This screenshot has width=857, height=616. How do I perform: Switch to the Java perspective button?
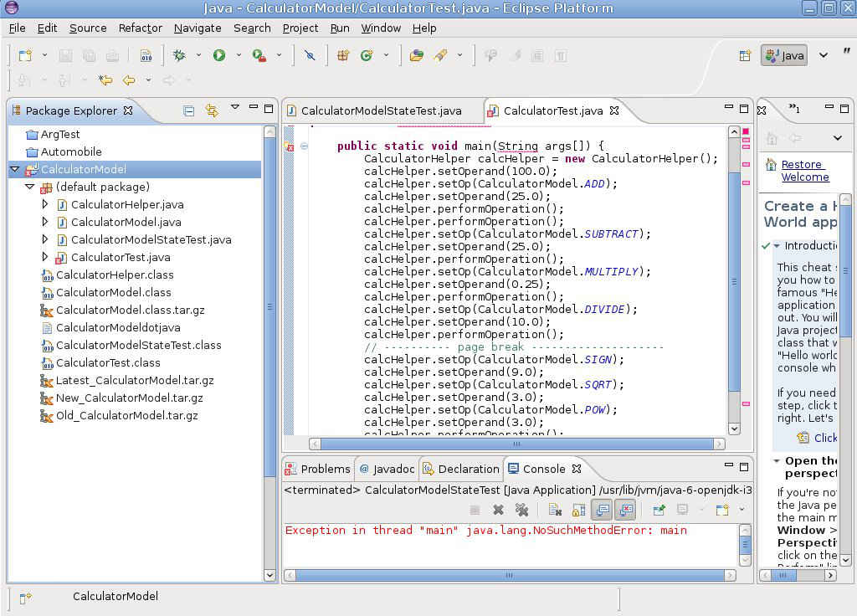coord(784,55)
